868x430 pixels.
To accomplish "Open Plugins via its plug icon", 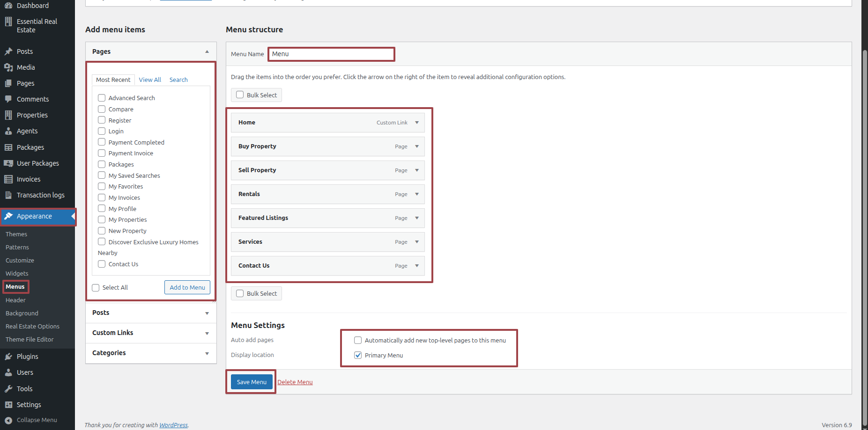I will [8, 357].
